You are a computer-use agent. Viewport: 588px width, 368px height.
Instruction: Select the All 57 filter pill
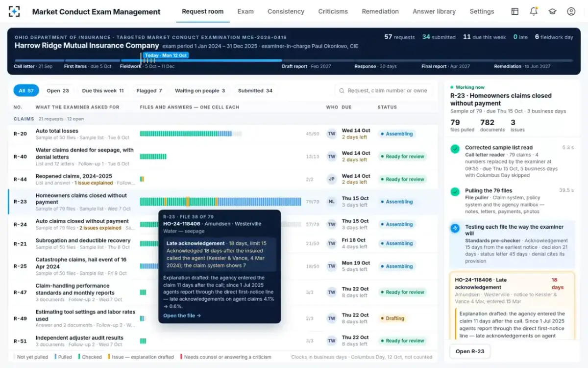[26, 90]
